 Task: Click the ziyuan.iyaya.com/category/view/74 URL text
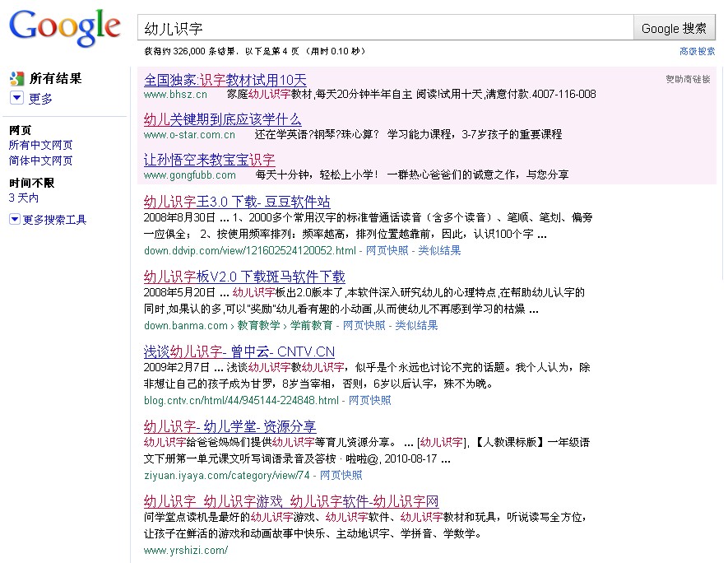[x=226, y=475]
